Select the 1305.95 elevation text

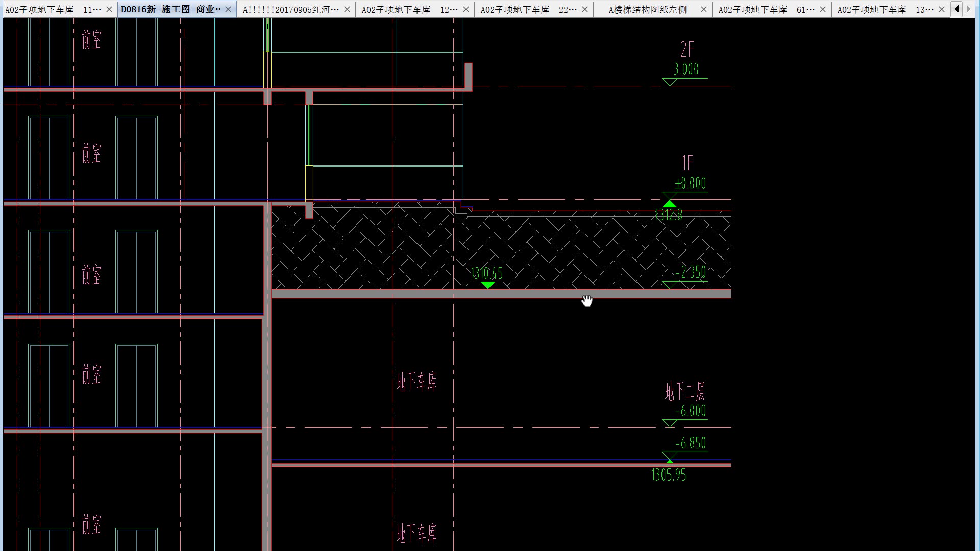coord(669,475)
